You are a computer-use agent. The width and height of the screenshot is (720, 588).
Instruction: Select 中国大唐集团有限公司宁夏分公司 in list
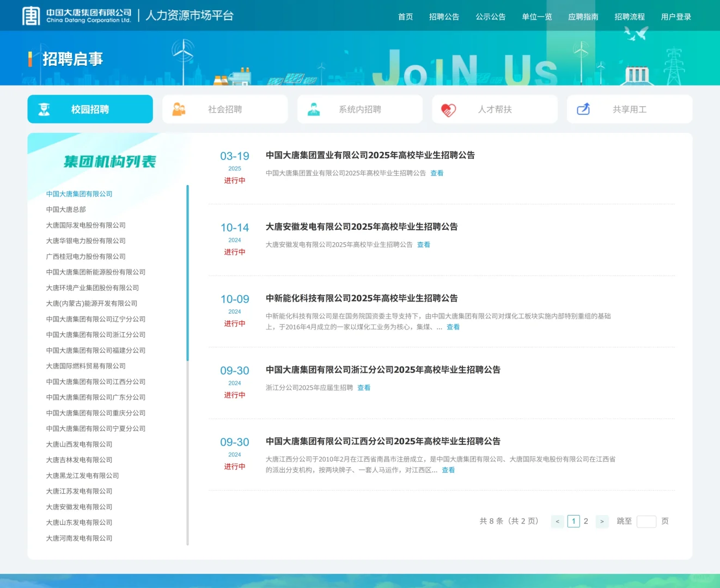[96, 429]
